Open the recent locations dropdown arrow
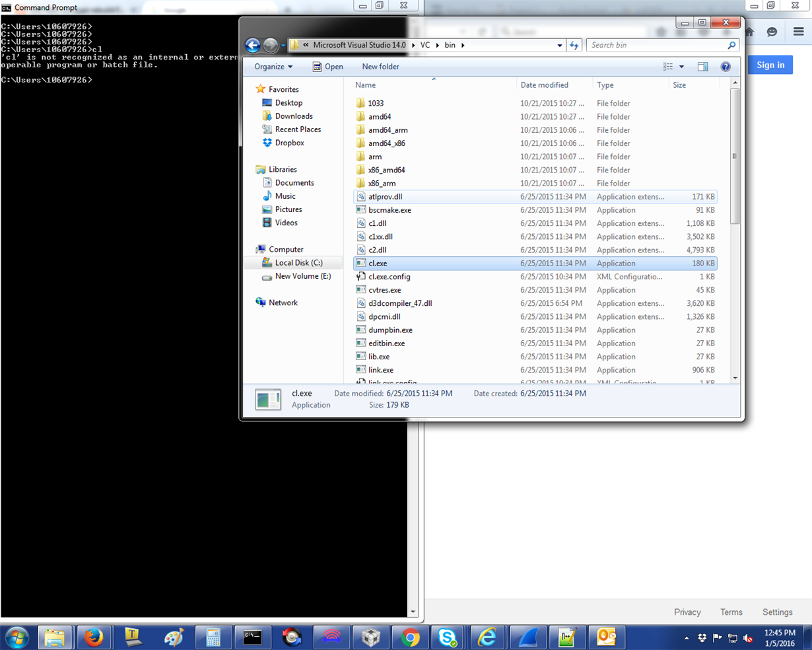The height and width of the screenshot is (650, 812). [x=283, y=46]
